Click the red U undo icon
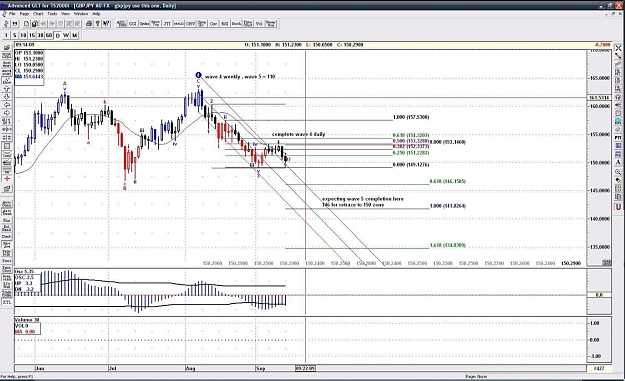This screenshot has height=381, width=625. (618, 207)
